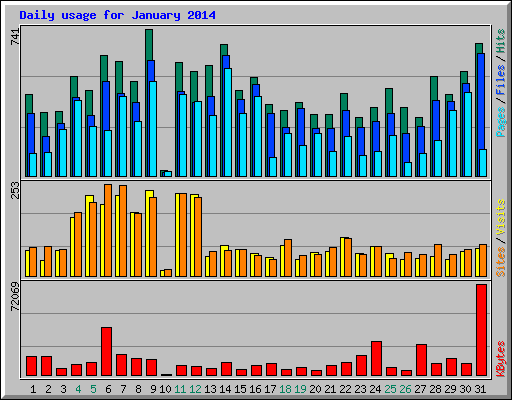This screenshot has height=400, width=512.
Task: Click the day 4 cyan Pages bar
Action: click(78, 138)
